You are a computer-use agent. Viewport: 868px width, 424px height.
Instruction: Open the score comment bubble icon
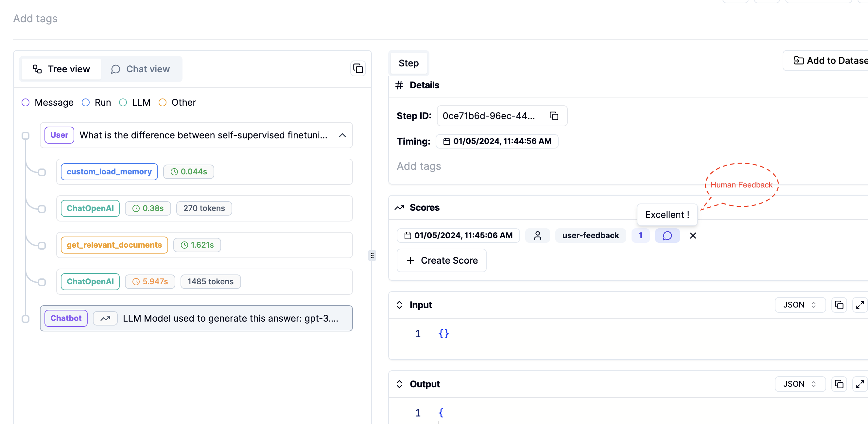click(667, 235)
